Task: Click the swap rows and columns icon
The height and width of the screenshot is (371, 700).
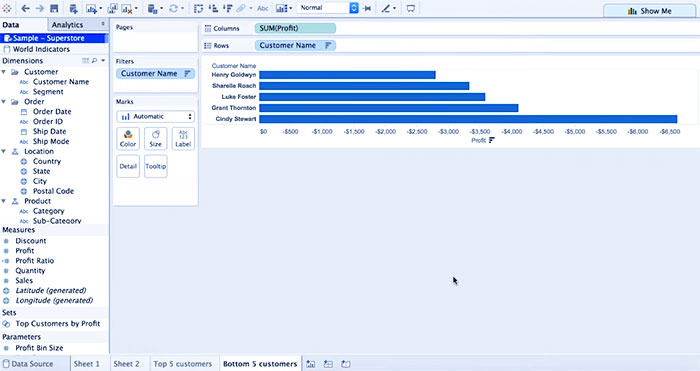Action: pos(198,8)
